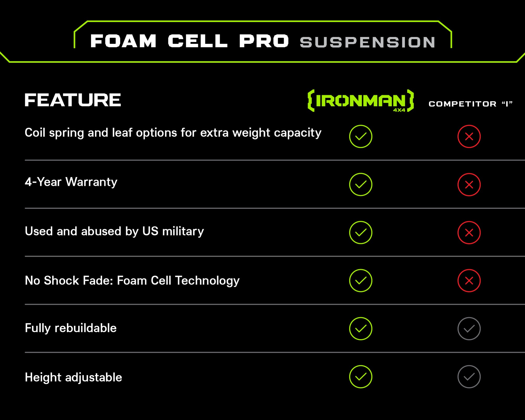Click competitor gray check for Fully rebuildable

pyautogui.click(x=469, y=329)
